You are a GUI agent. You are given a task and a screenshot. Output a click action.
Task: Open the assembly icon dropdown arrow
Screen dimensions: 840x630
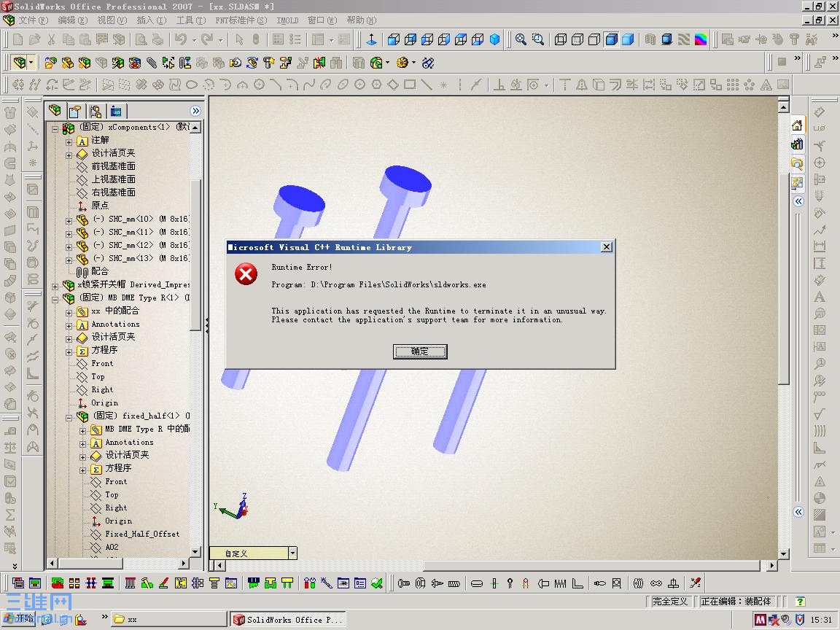click(31, 63)
